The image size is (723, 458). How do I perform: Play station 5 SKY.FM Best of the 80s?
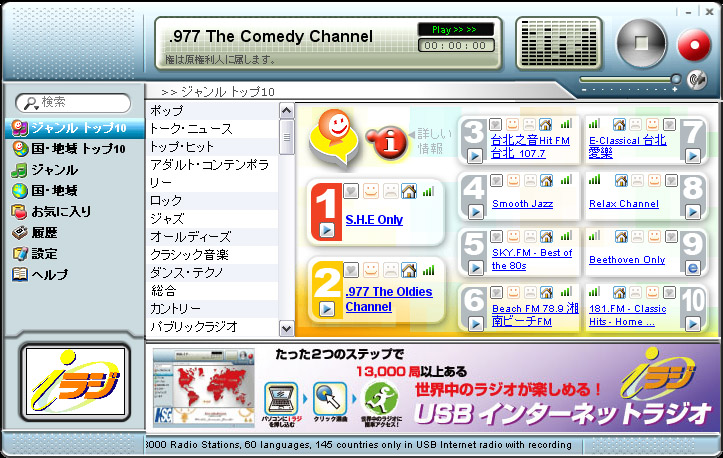tap(475, 268)
